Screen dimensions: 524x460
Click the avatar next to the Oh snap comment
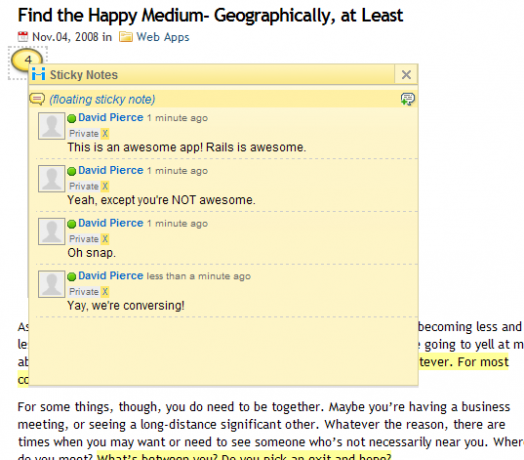[51, 231]
